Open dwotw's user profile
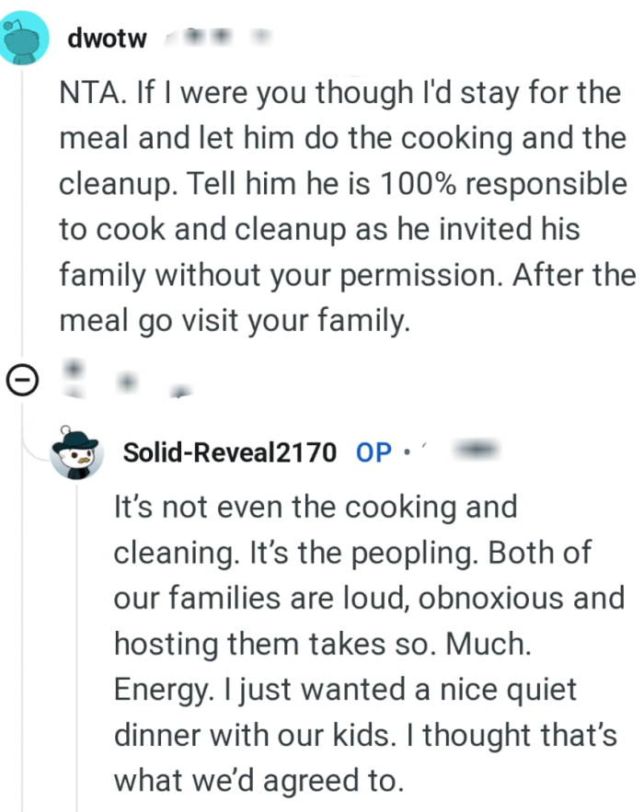This screenshot has height=812, width=644. 106,39
